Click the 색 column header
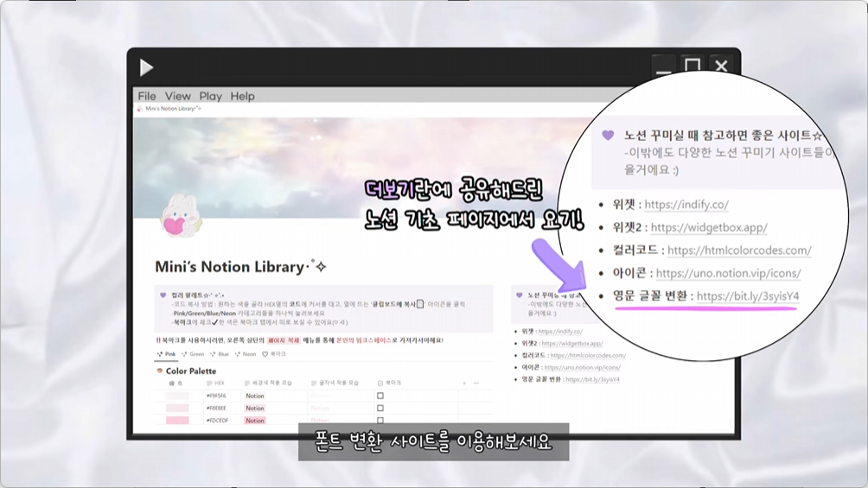Screen dimensions: 868x488 (176, 383)
